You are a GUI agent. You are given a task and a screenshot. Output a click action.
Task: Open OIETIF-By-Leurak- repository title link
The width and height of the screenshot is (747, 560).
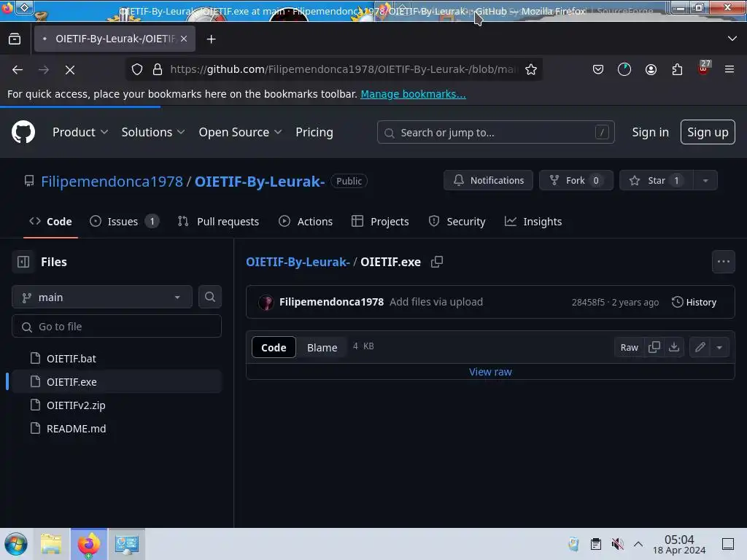[260, 181]
